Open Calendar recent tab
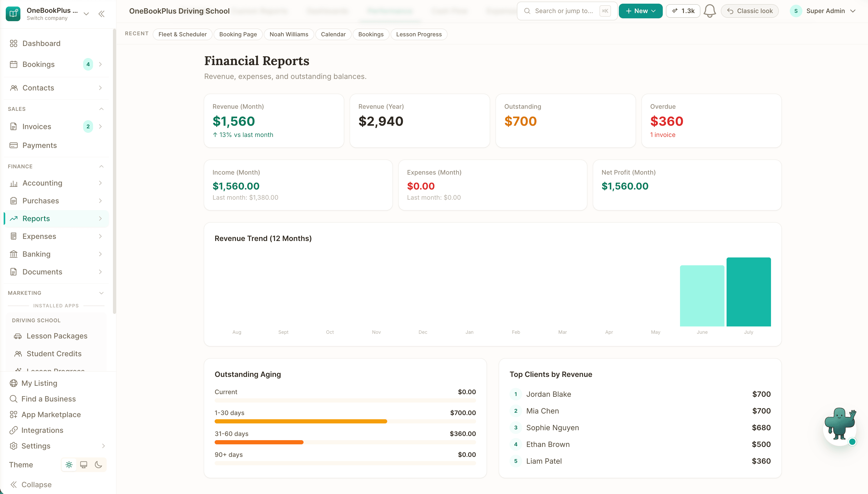The width and height of the screenshot is (868, 494). click(333, 34)
